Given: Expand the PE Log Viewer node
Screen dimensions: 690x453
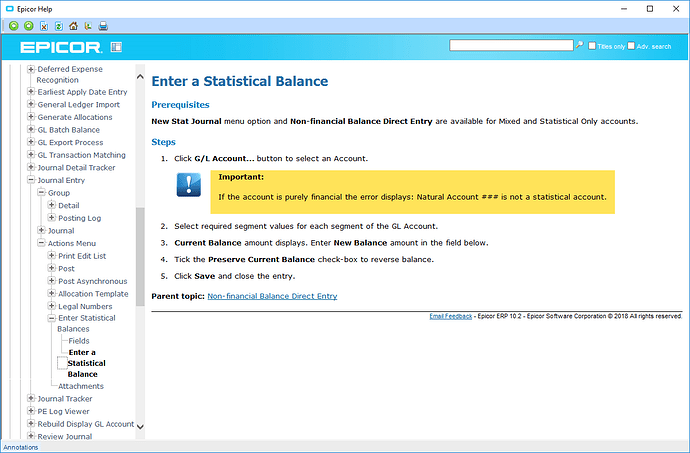Looking at the screenshot, I should (x=31, y=411).
